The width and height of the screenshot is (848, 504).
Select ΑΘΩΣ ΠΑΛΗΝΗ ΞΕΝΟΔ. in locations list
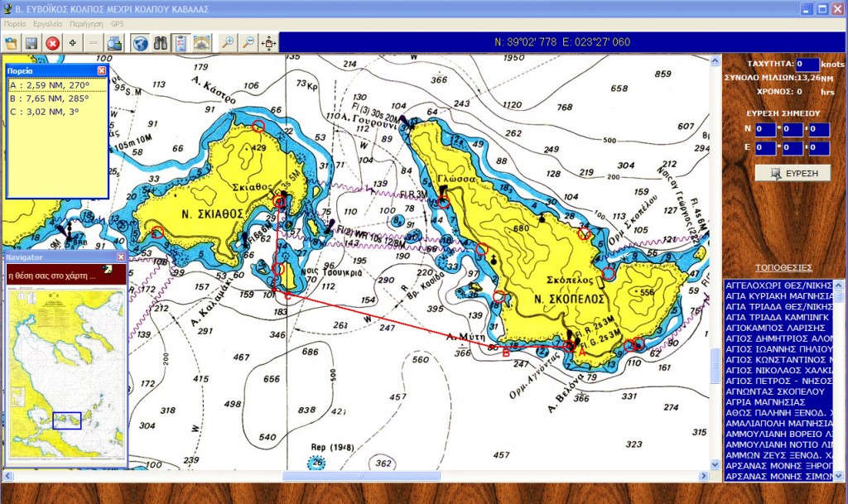tap(778, 413)
